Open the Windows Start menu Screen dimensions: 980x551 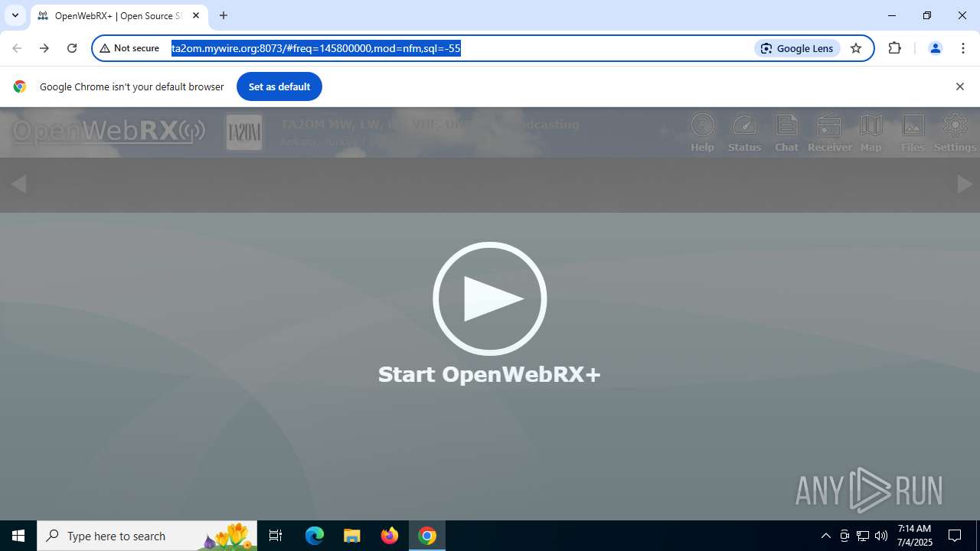tap(18, 536)
